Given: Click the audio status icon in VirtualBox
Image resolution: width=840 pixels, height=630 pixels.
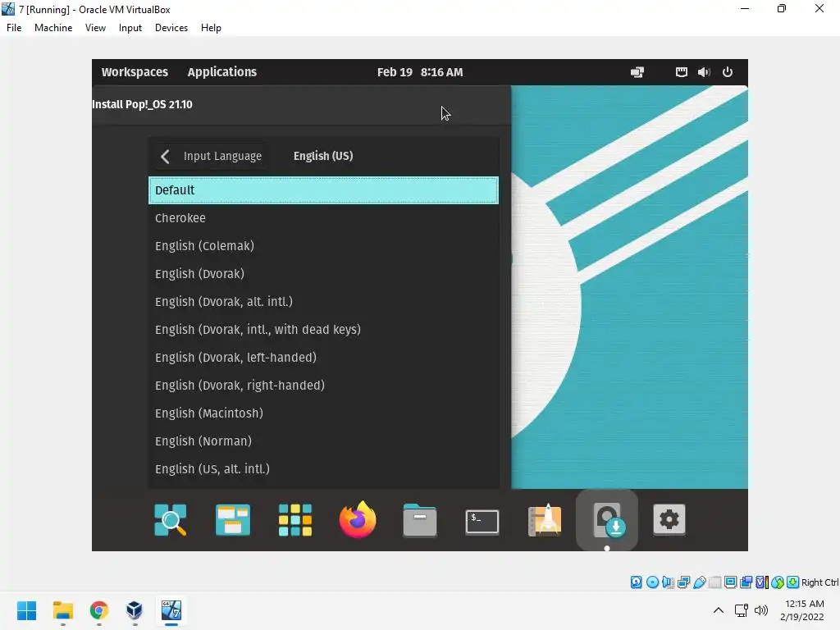Looking at the screenshot, I should pyautogui.click(x=668, y=582).
